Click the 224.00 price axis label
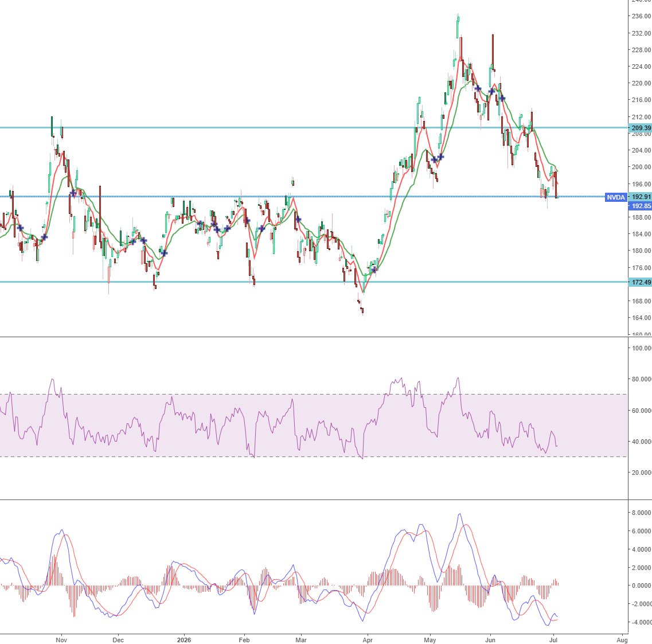 tap(641, 67)
